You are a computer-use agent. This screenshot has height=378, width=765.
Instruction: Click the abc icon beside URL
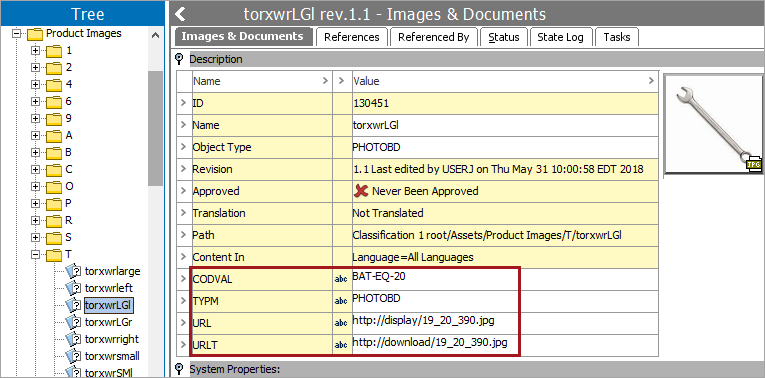pos(341,323)
